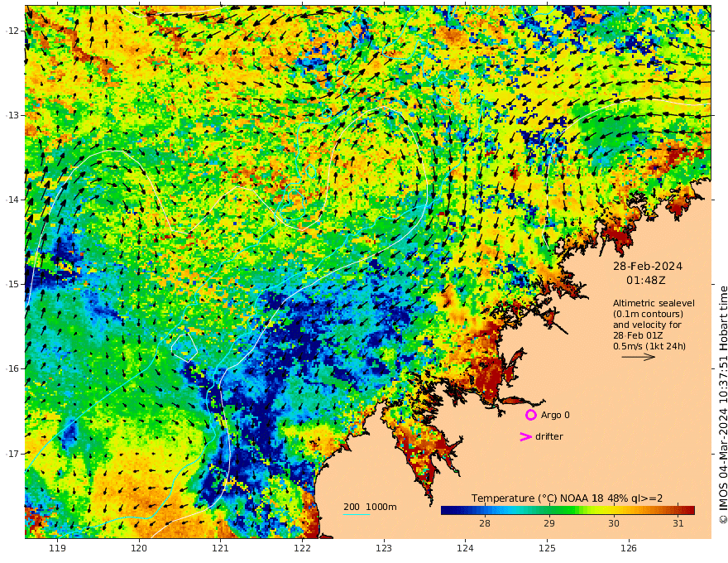Click the '28 Feb 01Z' legend line

pyautogui.click(x=638, y=335)
